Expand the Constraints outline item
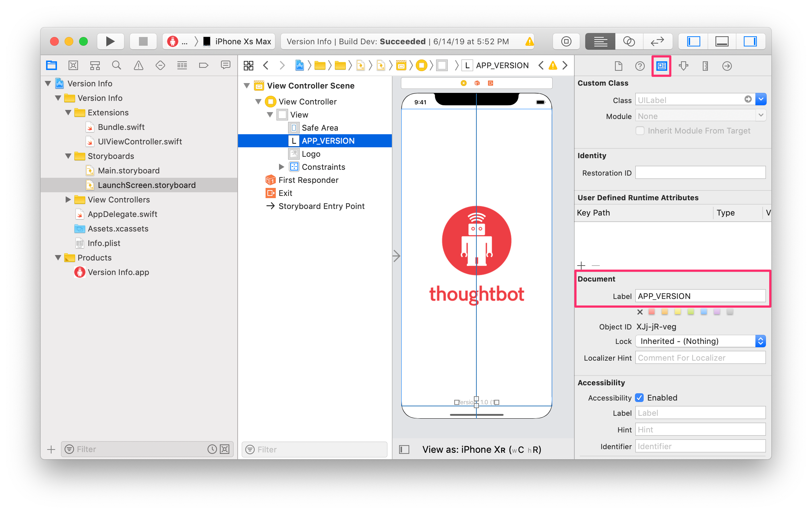Viewport: 812px width, 513px height. [x=282, y=167]
